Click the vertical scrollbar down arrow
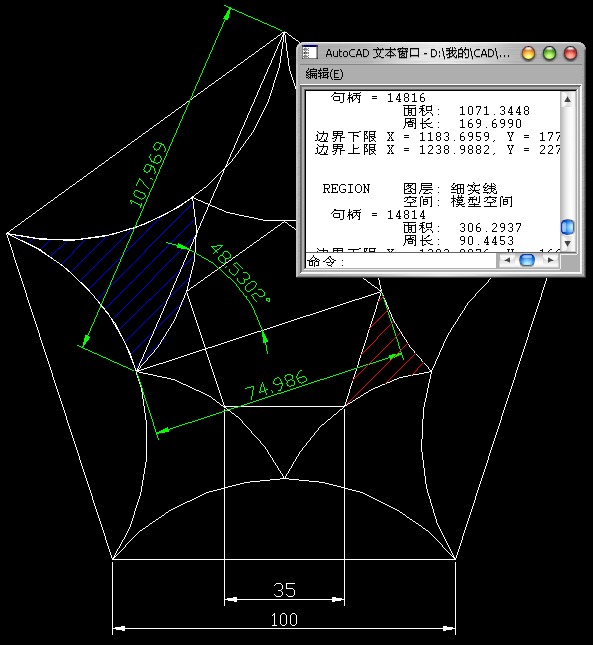 (x=568, y=243)
